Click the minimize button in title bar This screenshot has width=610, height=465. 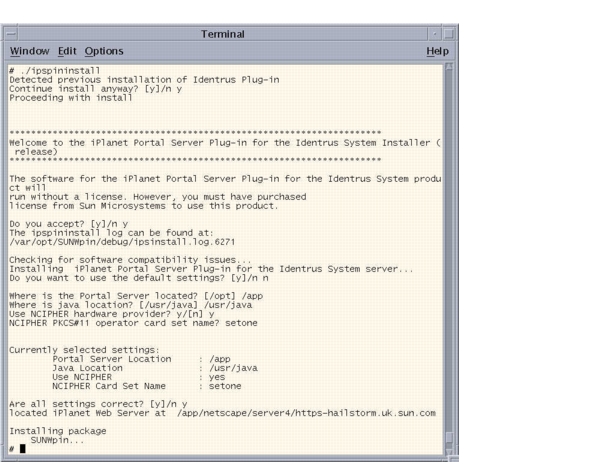pyautogui.click(x=434, y=34)
